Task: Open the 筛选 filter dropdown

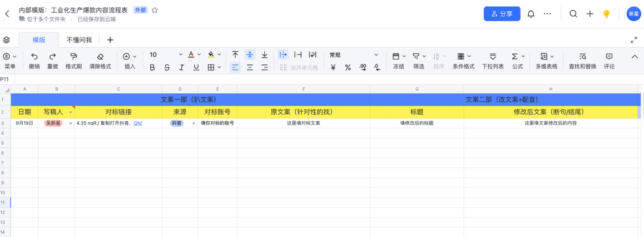Action: 419,60
